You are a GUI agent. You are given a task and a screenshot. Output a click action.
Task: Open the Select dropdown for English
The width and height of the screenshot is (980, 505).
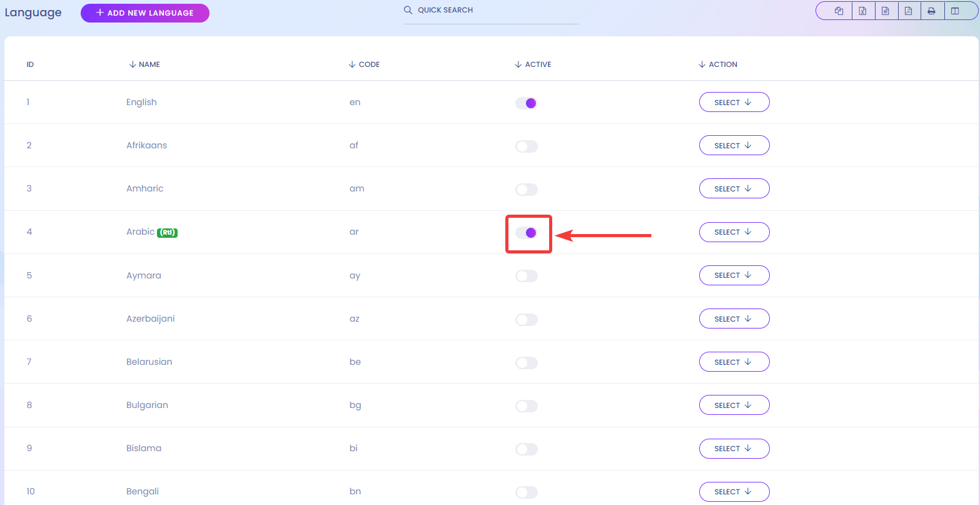(734, 102)
